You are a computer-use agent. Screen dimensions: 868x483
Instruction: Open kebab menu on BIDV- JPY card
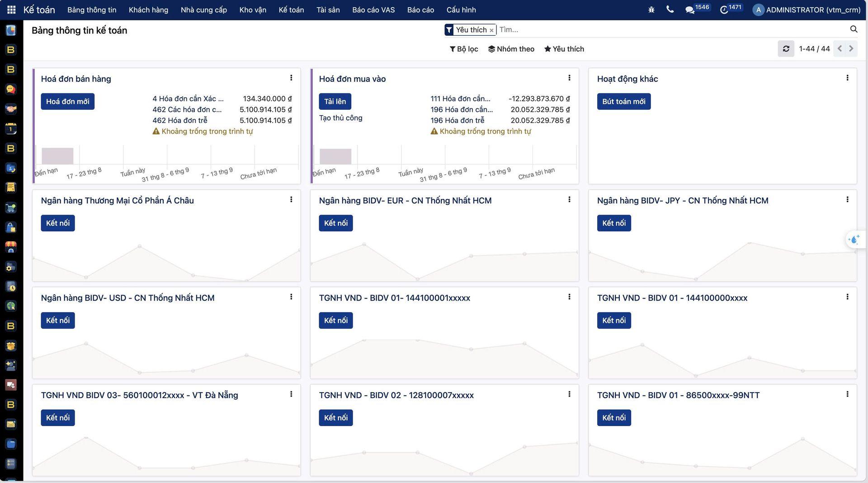(847, 200)
